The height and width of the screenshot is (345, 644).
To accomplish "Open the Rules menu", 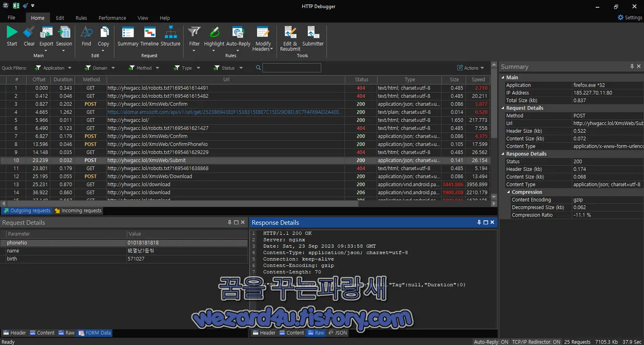I will pyautogui.click(x=81, y=18).
